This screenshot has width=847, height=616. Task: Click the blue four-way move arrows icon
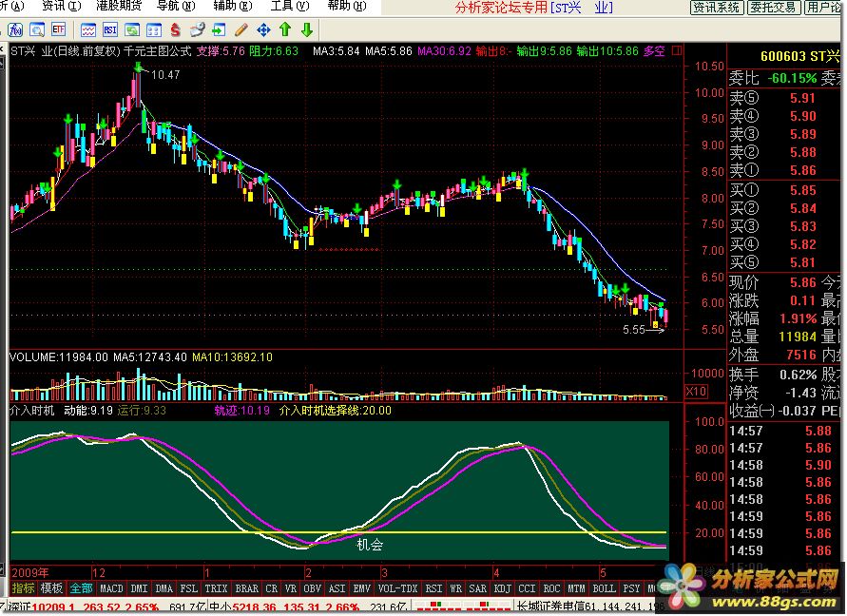[x=263, y=30]
